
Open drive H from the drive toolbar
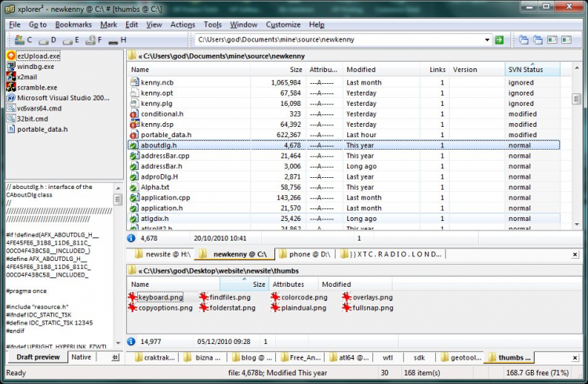[x=118, y=40]
